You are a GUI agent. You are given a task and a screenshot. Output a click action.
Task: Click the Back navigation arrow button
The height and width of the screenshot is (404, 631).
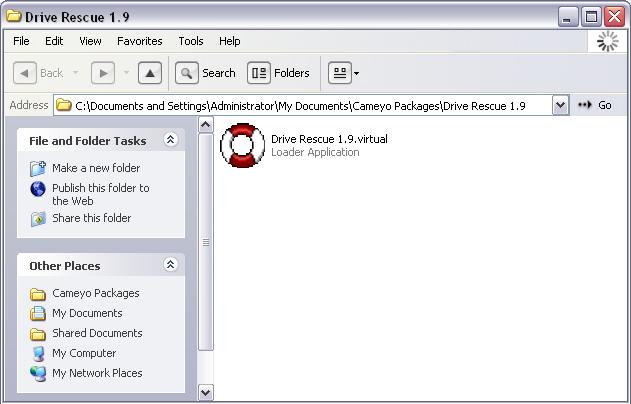[x=25, y=73]
